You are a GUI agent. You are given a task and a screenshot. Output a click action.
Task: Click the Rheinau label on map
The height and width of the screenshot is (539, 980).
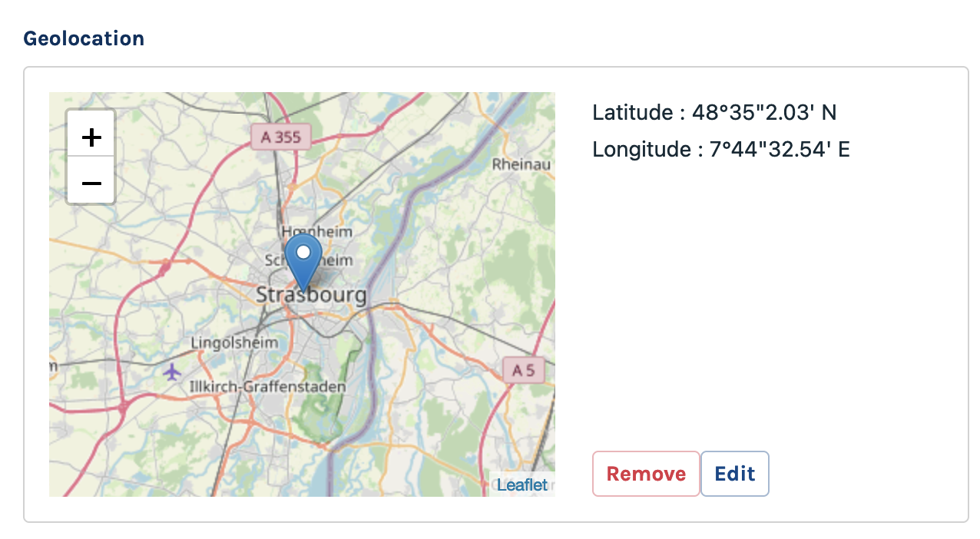(x=522, y=164)
